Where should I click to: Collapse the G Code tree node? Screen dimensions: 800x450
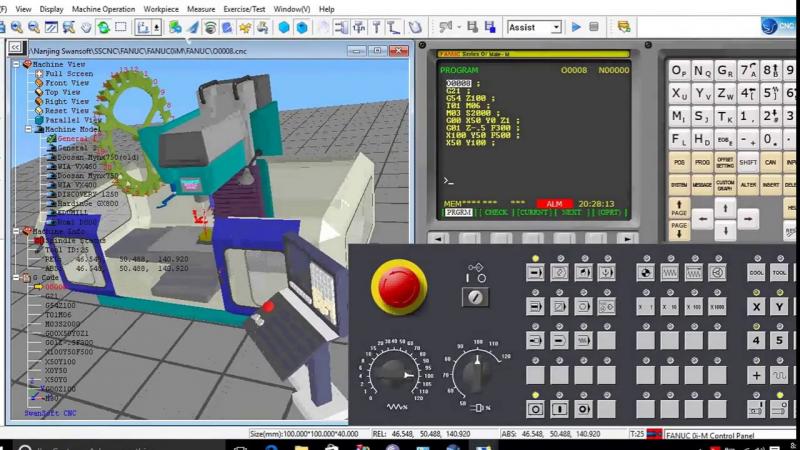point(16,278)
